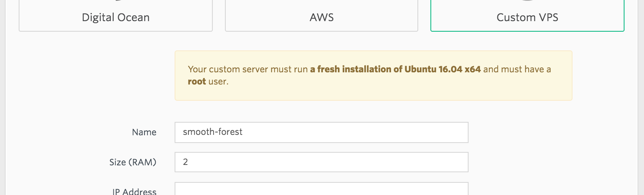Focus the Size (RAM) input field
The height and width of the screenshot is (195, 644).
click(322, 162)
